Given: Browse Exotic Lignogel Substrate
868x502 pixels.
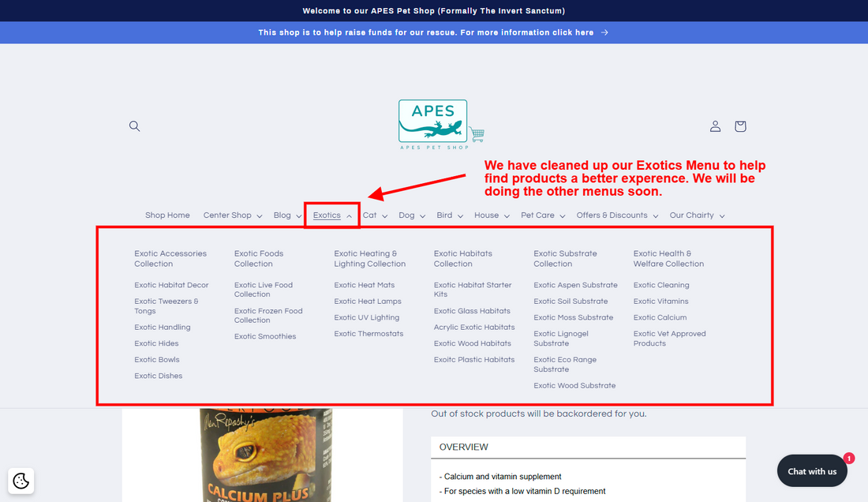Looking at the screenshot, I should (x=561, y=338).
